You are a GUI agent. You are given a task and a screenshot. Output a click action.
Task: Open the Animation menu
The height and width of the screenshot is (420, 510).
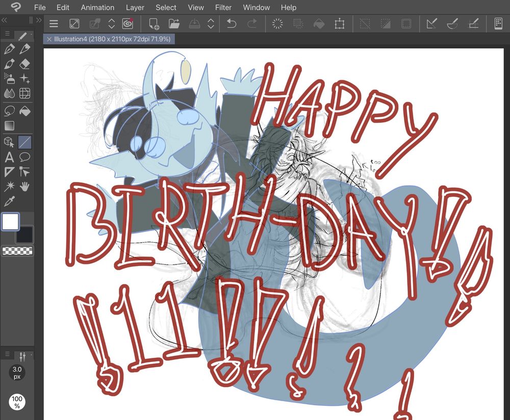coord(97,8)
